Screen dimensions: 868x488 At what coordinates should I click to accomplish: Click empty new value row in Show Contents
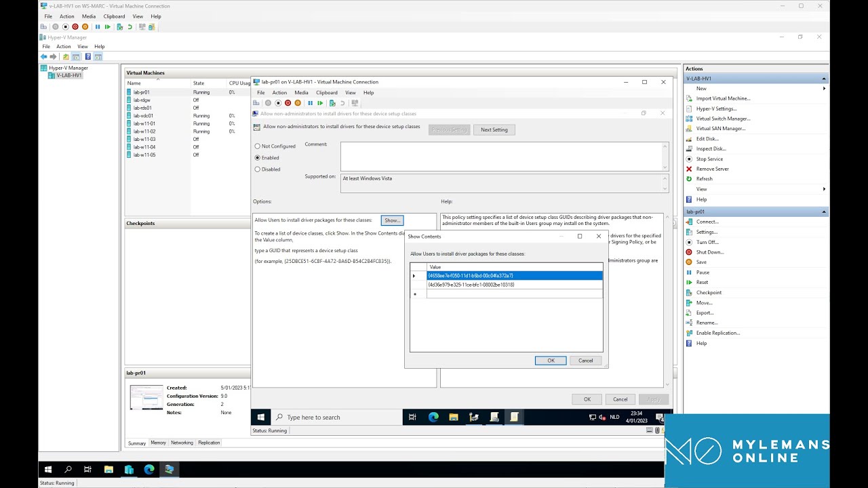(514, 294)
